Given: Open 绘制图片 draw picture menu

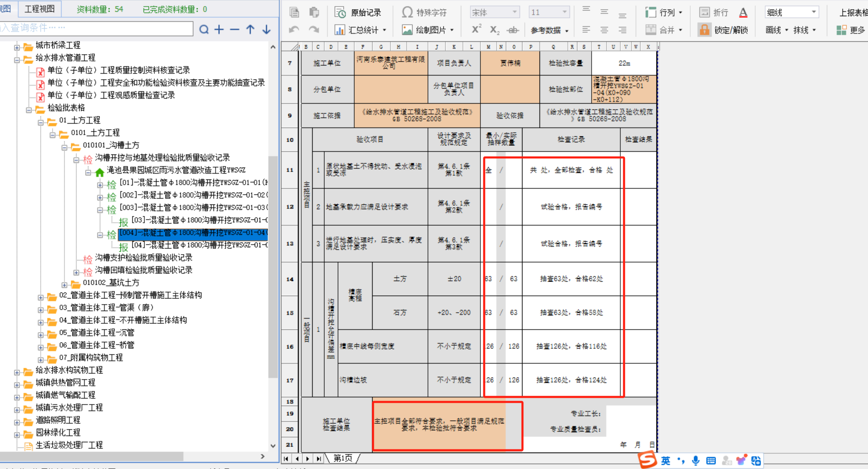Looking at the screenshot, I should pos(428,30).
